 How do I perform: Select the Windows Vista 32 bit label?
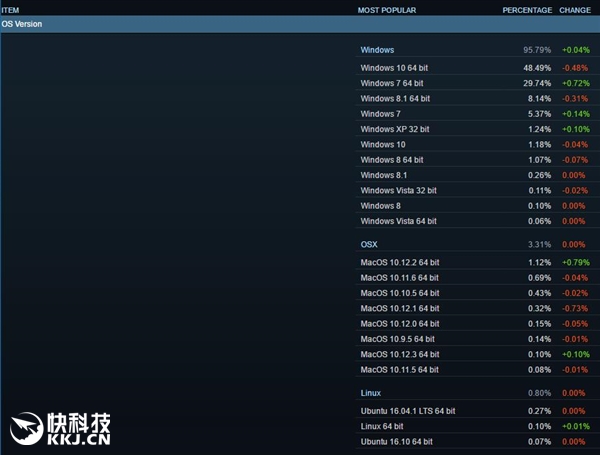(x=398, y=191)
